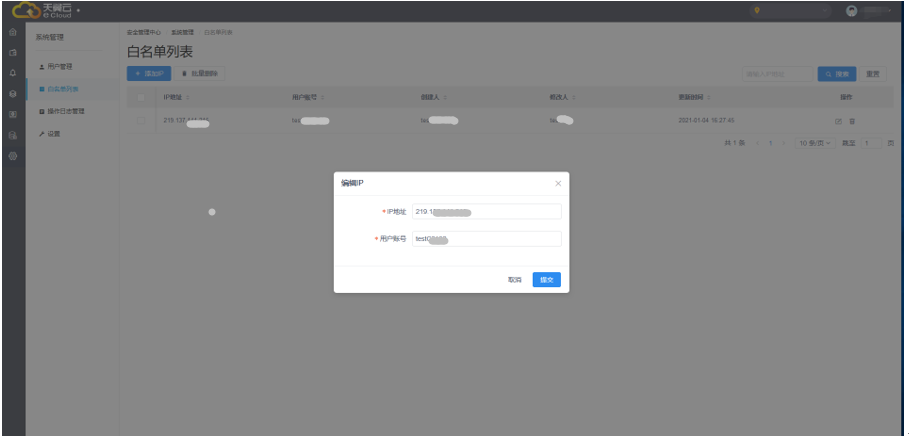This screenshot has width=909, height=439.
Task: Tick the checkbox for the 219.137 row
Action: [x=141, y=121]
